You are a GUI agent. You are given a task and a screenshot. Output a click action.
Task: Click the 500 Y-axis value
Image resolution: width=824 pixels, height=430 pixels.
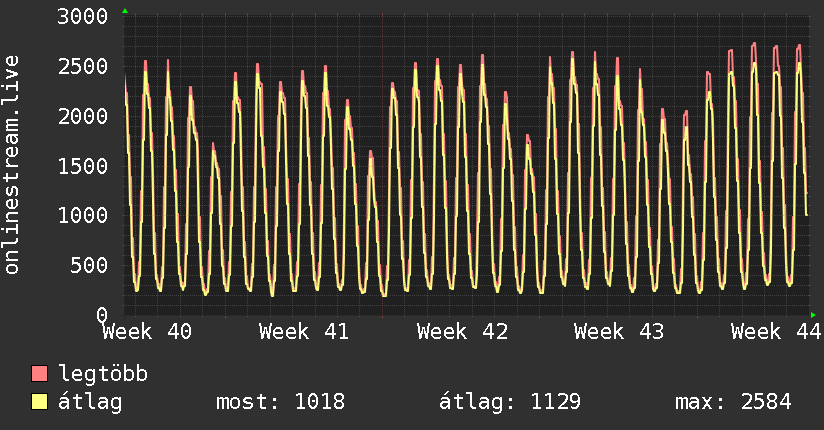pyautogui.click(x=89, y=265)
